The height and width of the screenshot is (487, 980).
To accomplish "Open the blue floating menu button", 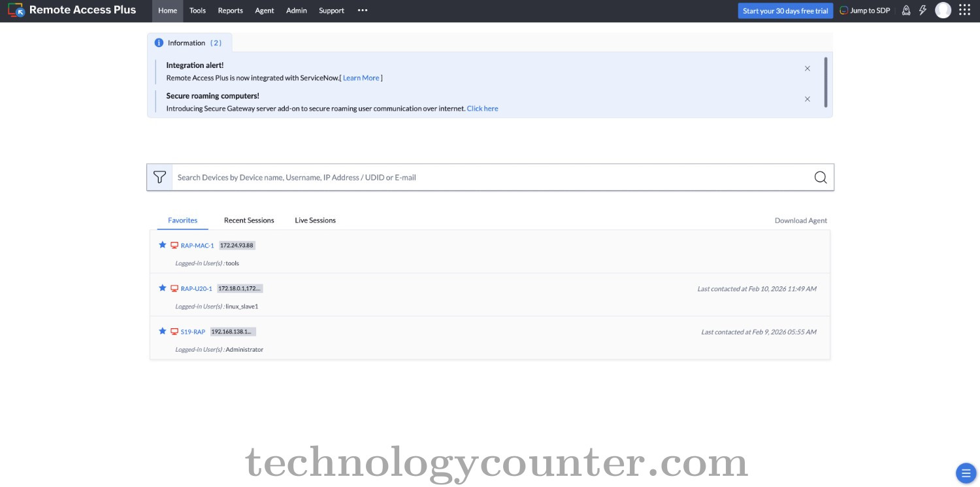I will click(x=965, y=472).
